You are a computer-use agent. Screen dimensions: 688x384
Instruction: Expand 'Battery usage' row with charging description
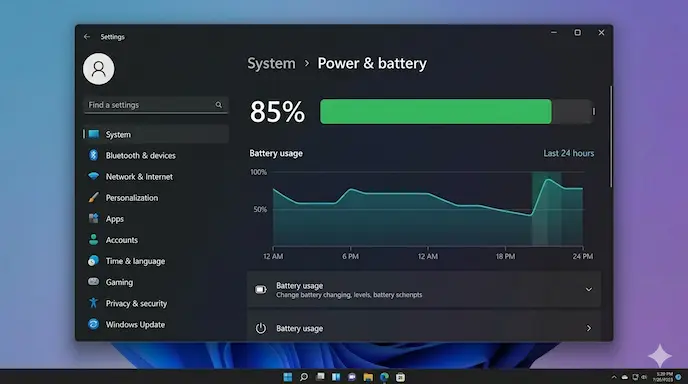[x=424, y=290]
